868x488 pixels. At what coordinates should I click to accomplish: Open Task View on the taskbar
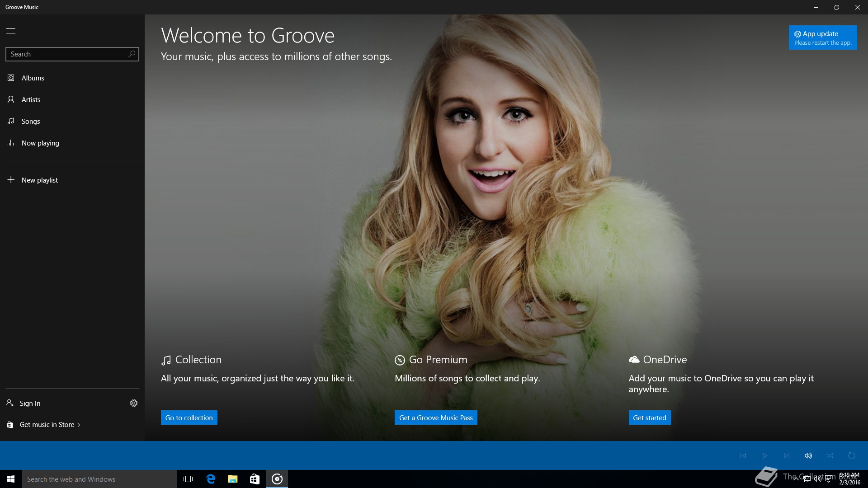pos(188,479)
